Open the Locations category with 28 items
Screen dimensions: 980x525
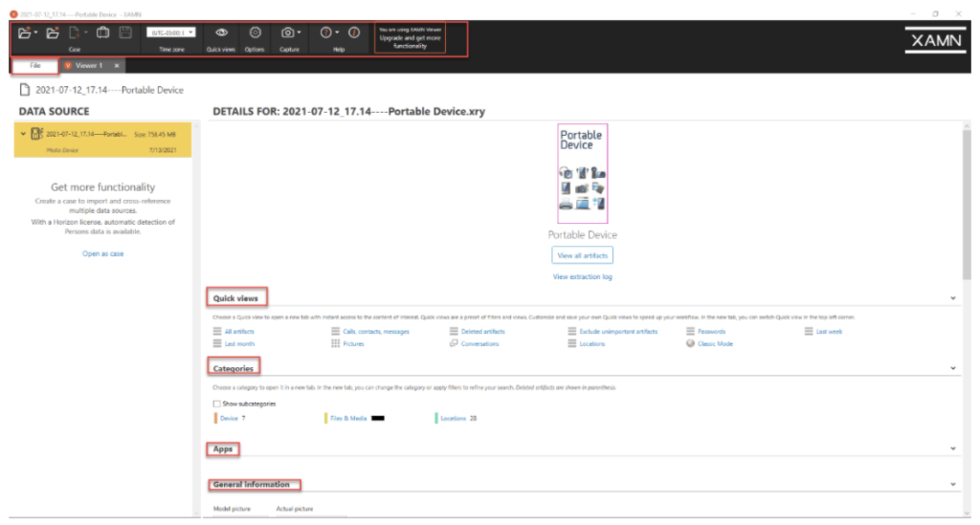point(453,418)
